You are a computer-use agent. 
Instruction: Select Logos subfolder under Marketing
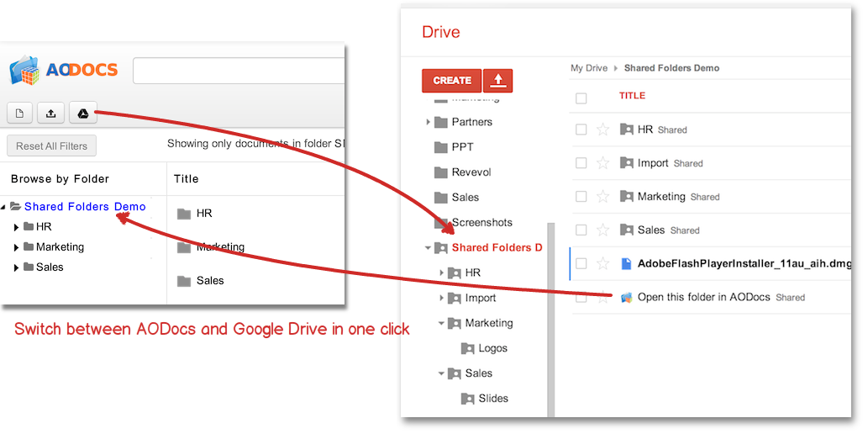pos(492,348)
